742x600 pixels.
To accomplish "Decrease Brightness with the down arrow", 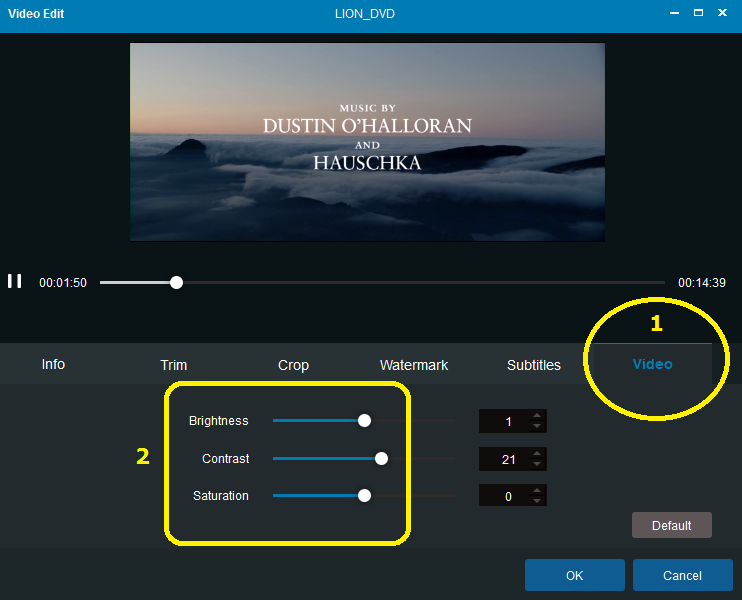I will [537, 426].
